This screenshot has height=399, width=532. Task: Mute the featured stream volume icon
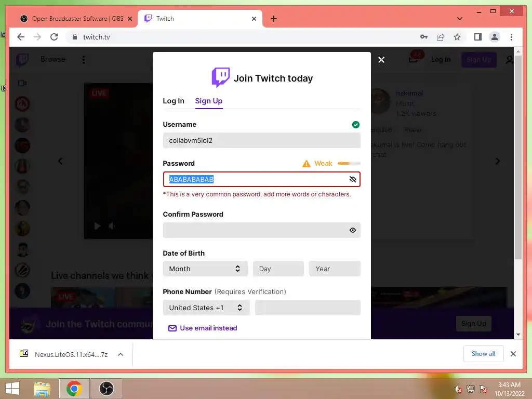click(112, 226)
